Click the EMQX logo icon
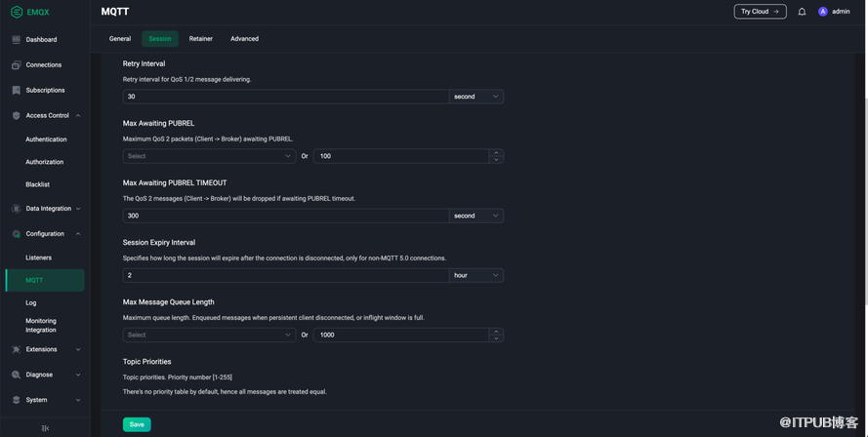 click(16, 12)
